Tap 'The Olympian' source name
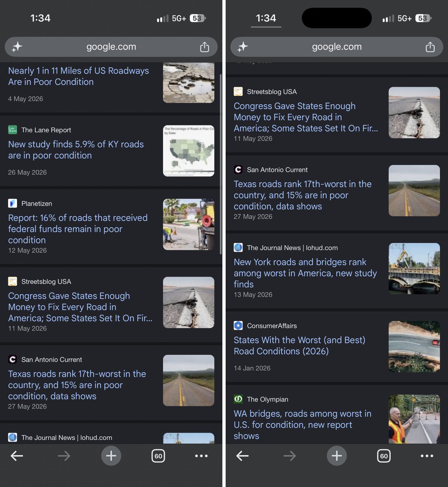The height and width of the screenshot is (487, 448). pyautogui.click(x=268, y=399)
